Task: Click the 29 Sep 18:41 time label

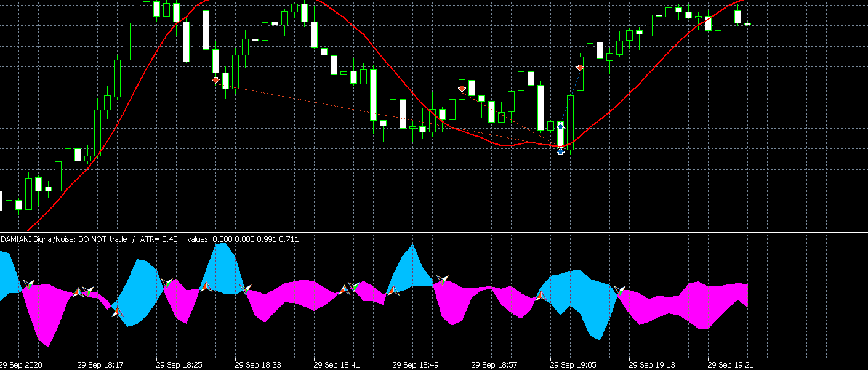Action: (x=338, y=364)
